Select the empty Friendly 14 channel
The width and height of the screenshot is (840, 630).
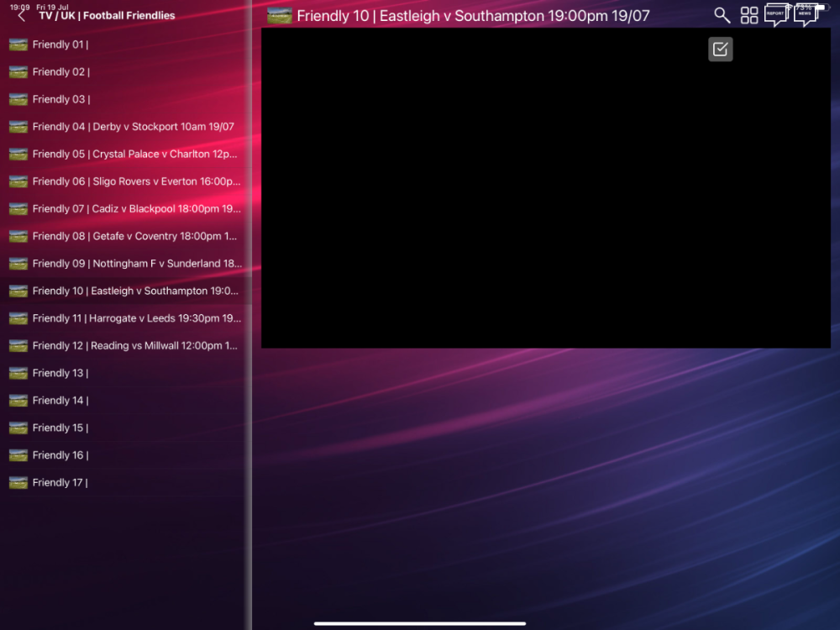(60, 401)
